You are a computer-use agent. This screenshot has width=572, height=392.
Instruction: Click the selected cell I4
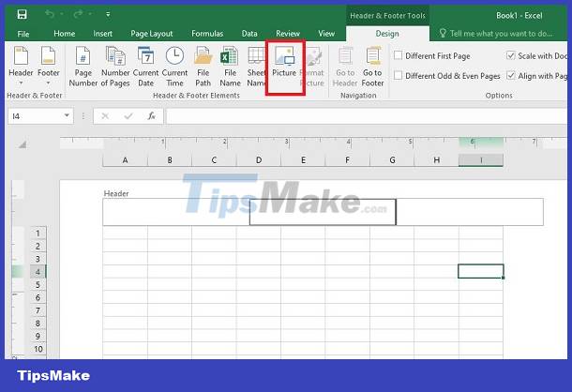tap(481, 271)
